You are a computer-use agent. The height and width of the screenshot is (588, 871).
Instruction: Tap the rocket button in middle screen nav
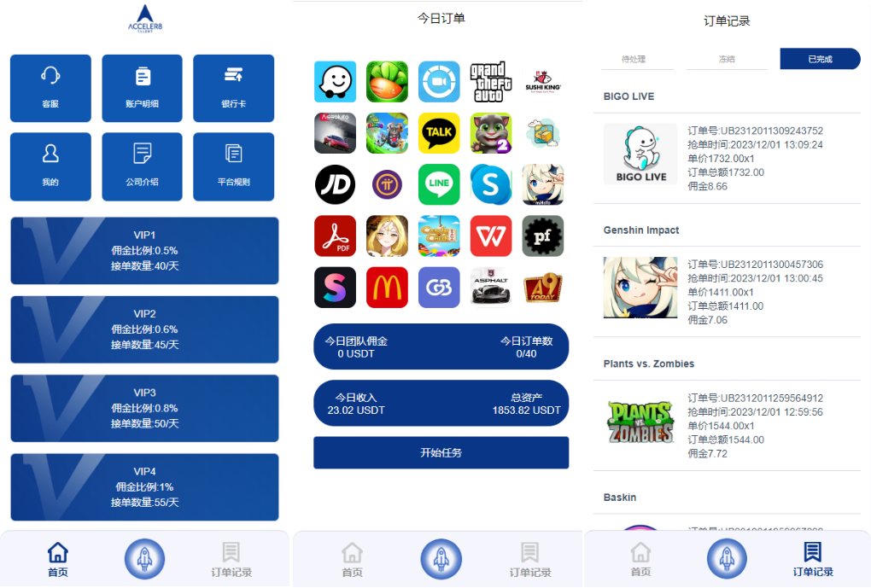[x=441, y=559]
